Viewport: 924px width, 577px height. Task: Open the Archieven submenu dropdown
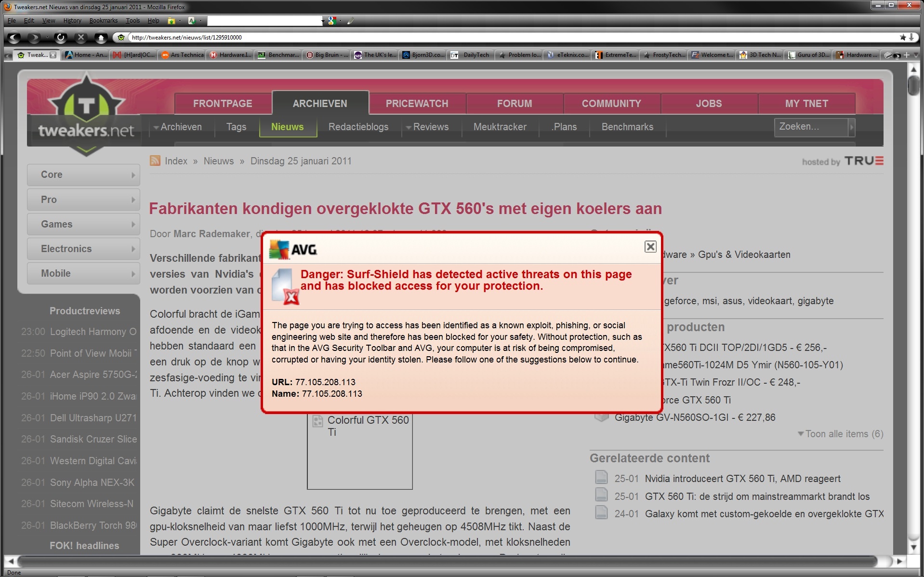156,127
